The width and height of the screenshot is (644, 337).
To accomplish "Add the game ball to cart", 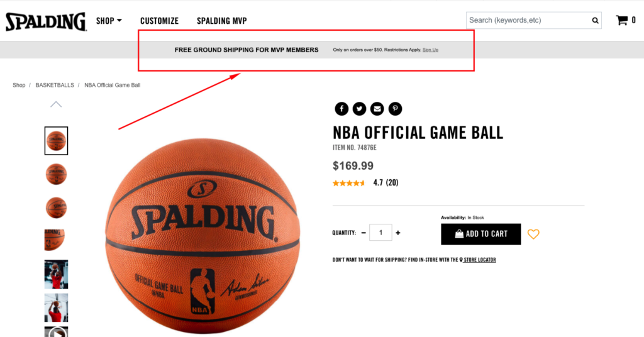I will (x=481, y=234).
